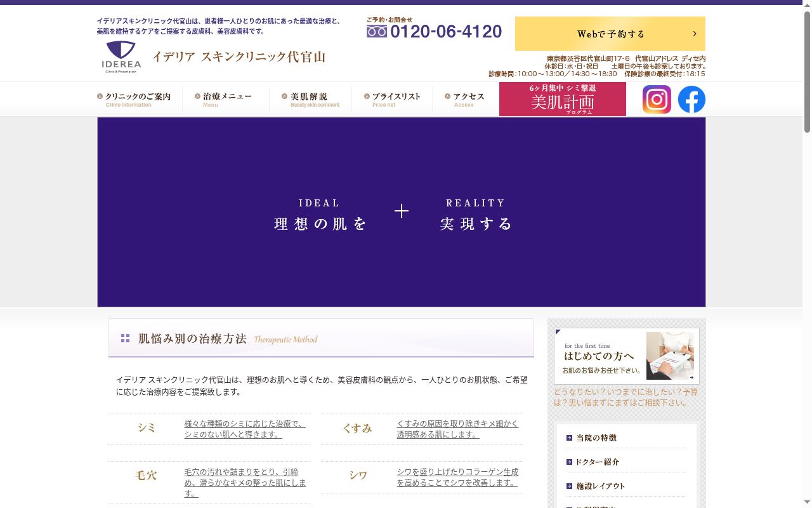
Task: Click the 肌悩み別の治療方法 section heading
Action: point(321,338)
